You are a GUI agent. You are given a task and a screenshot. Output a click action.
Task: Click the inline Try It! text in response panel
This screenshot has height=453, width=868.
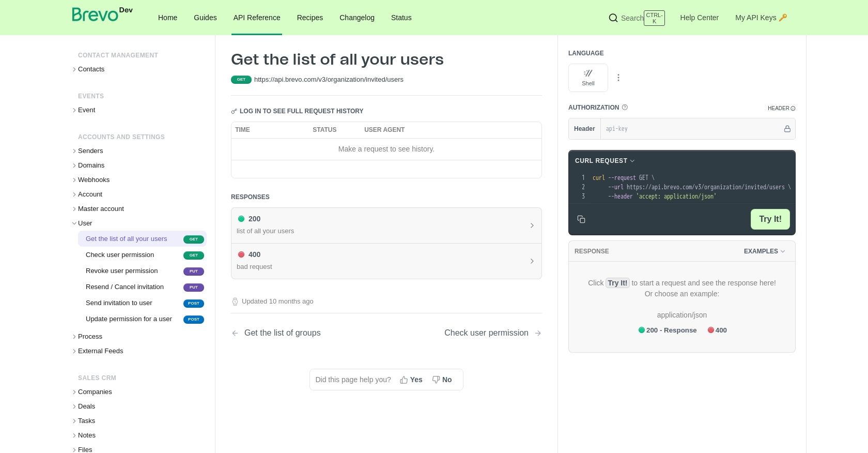point(617,283)
